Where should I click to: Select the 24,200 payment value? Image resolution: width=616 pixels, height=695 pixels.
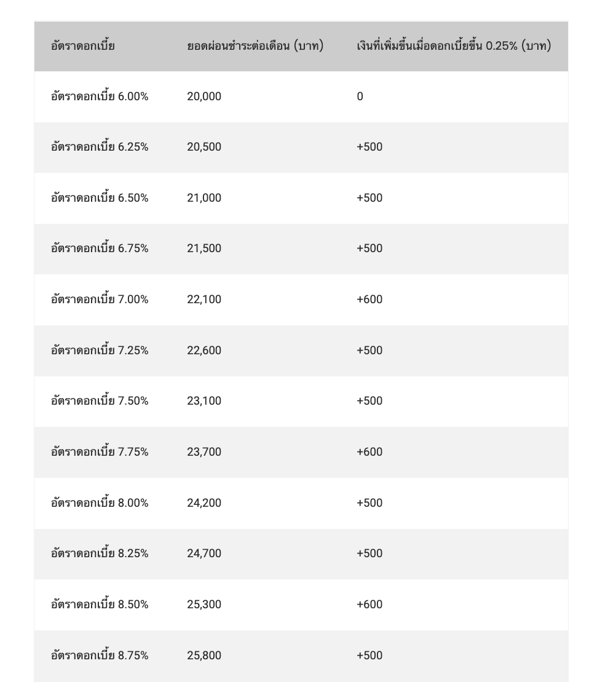point(204,503)
